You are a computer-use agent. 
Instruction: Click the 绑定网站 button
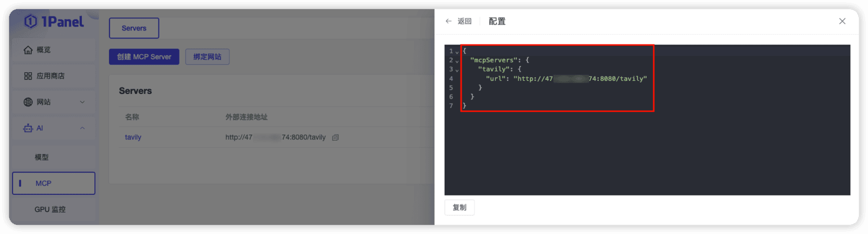click(x=207, y=57)
